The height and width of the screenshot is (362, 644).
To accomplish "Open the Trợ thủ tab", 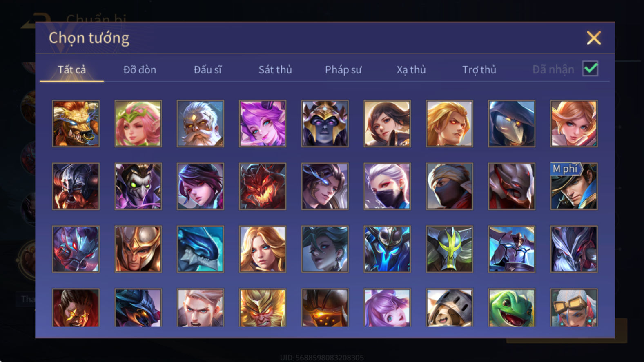I will point(479,70).
